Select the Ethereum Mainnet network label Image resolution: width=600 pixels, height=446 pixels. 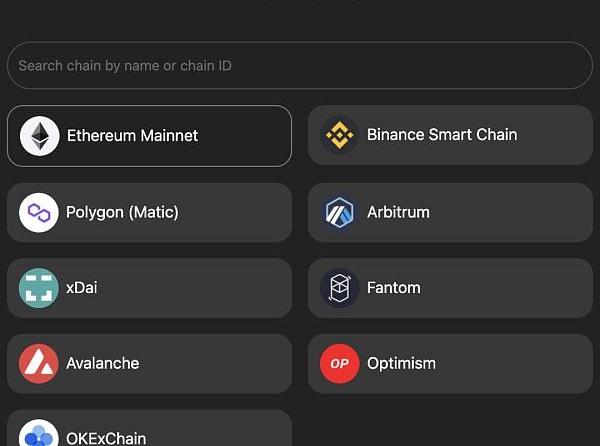pos(132,136)
